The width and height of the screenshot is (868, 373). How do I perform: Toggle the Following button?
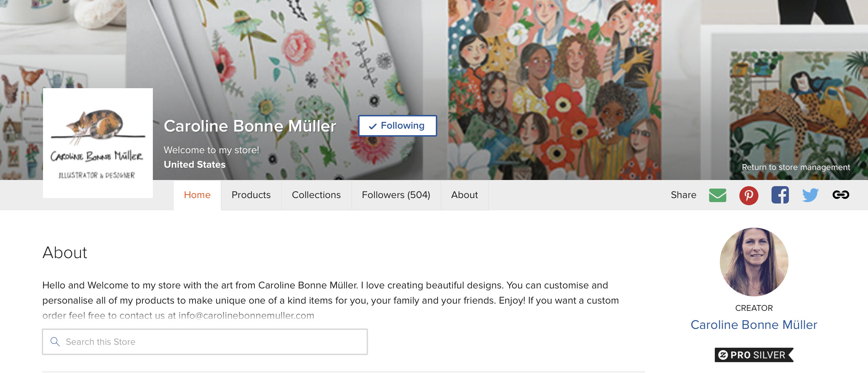pyautogui.click(x=398, y=126)
